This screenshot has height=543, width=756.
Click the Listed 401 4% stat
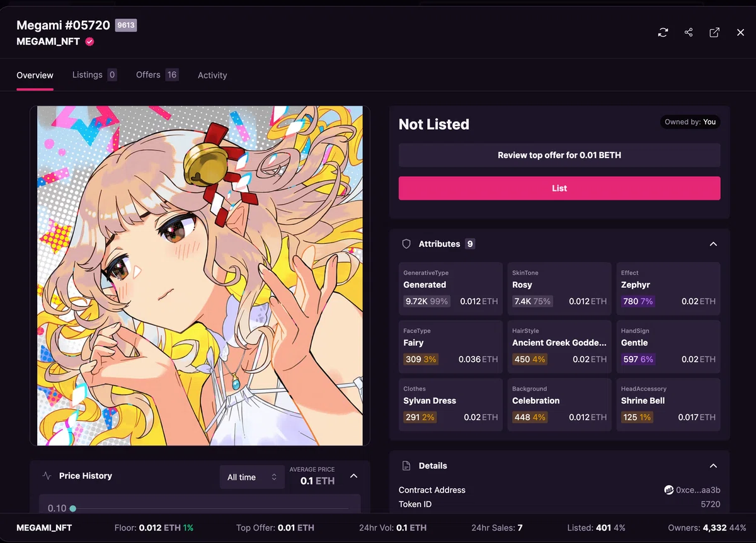coord(595,528)
